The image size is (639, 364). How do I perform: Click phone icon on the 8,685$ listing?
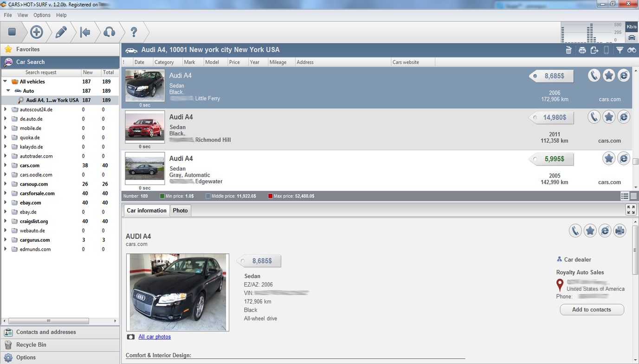pos(594,76)
